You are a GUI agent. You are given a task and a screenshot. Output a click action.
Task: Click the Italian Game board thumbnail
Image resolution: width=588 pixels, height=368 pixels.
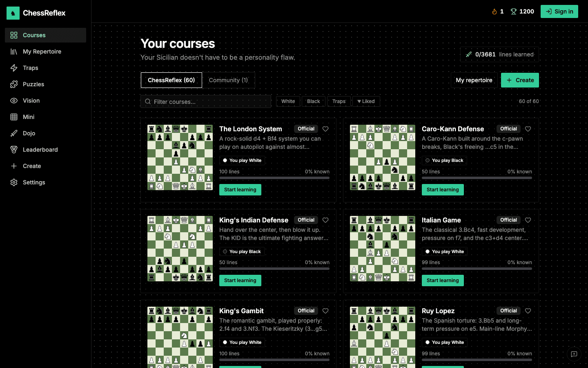coord(383,249)
